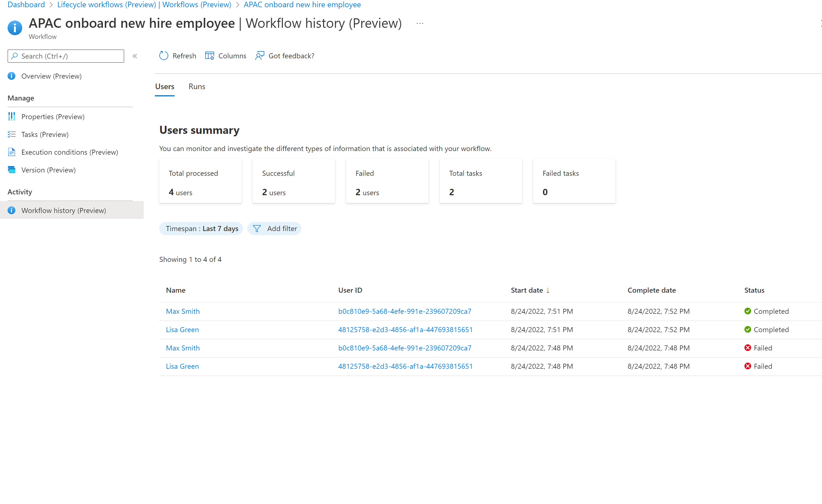Viewport: 822px width, 504px height.
Task: Click the Tasks (Preview) icon in sidebar
Action: click(12, 134)
